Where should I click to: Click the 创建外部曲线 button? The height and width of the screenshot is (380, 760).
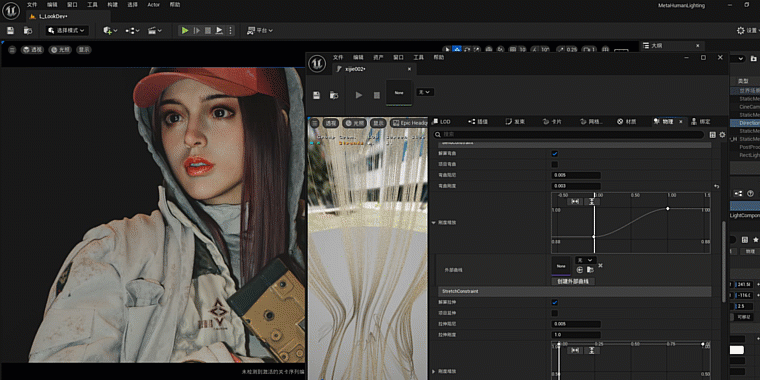tap(573, 282)
